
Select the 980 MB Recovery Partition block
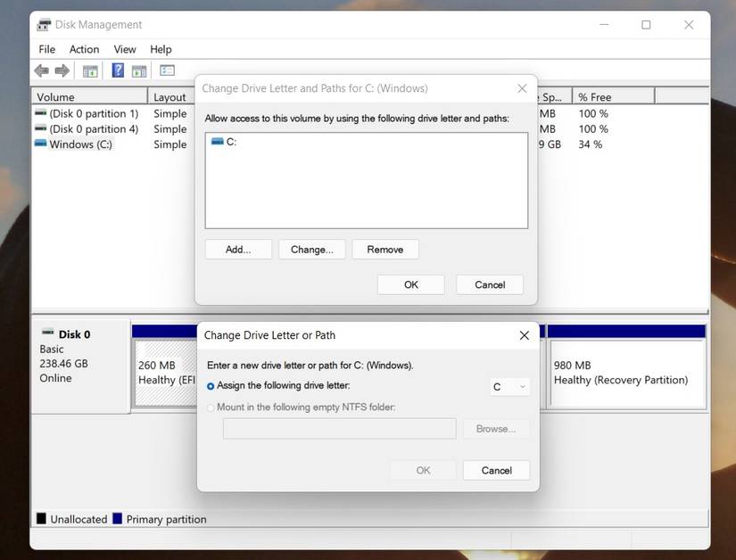624,373
